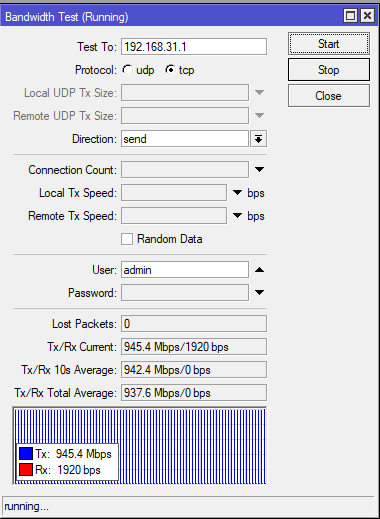
Task: Collapse the User field arrow
Action: click(259, 270)
